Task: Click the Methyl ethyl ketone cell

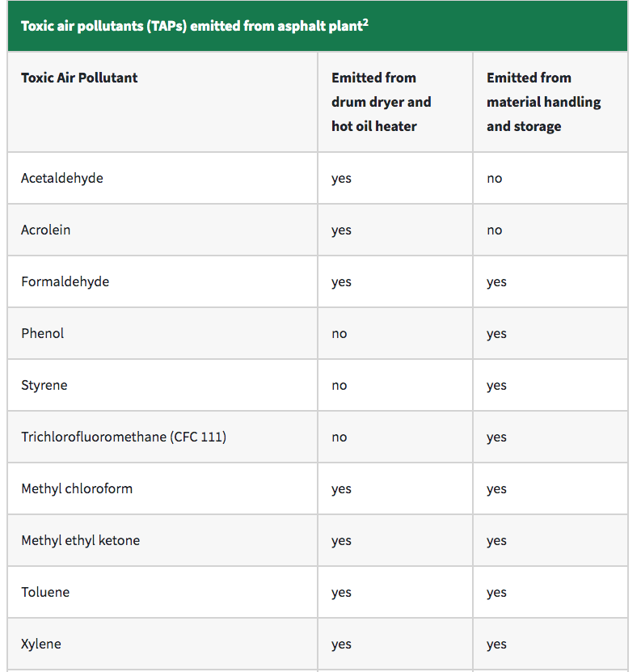Action: click(x=81, y=540)
